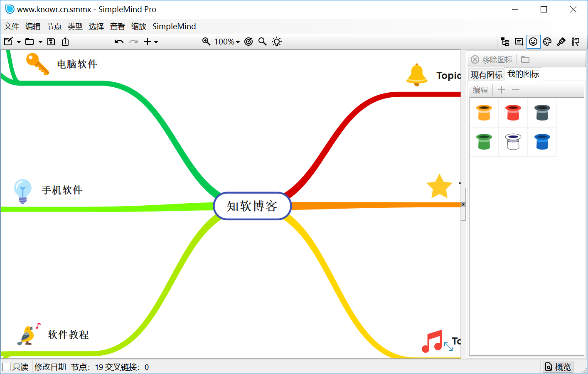Expand the add topic dropdown arrow
Image resolution: width=588 pixels, height=374 pixels.
pyautogui.click(x=156, y=42)
